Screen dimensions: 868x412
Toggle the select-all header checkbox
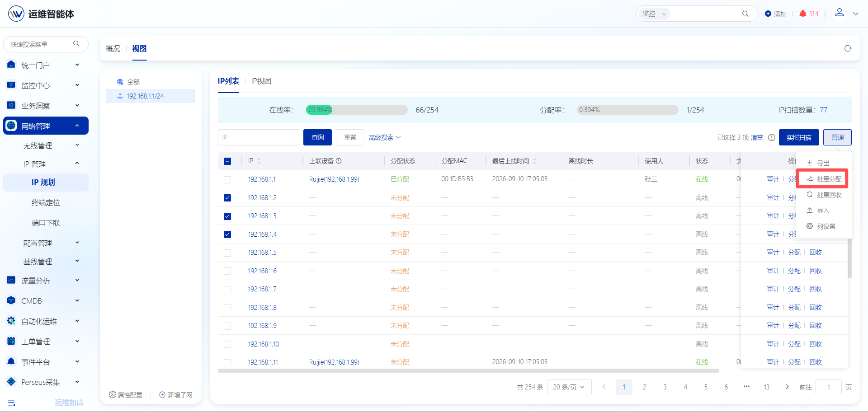click(x=227, y=161)
